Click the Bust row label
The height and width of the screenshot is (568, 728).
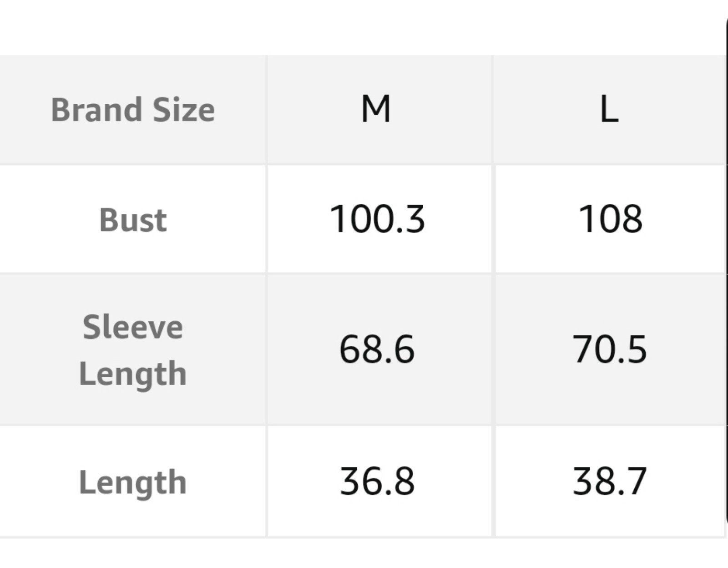click(132, 219)
